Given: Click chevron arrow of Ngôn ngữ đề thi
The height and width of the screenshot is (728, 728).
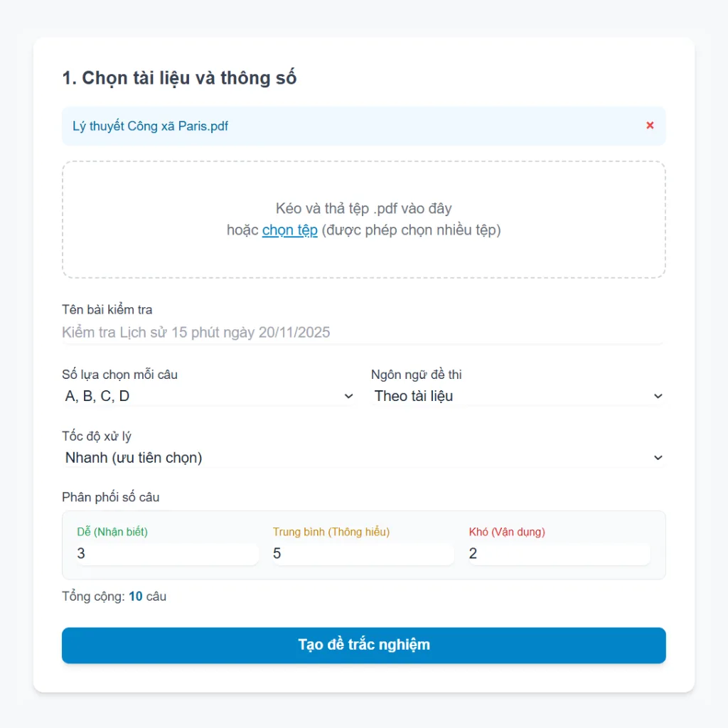Looking at the screenshot, I should tap(658, 396).
